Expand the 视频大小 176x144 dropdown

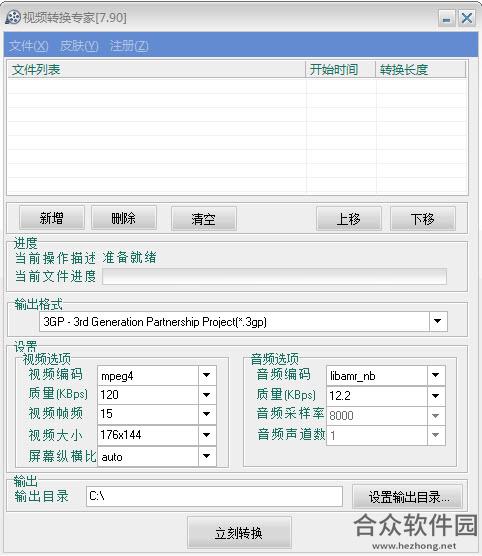click(x=207, y=435)
